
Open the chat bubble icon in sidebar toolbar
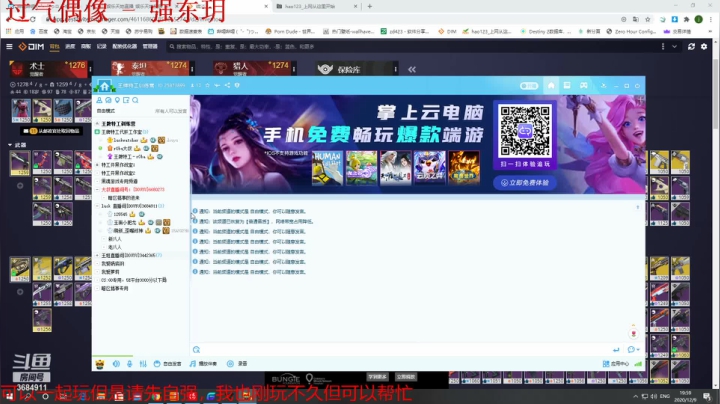pos(108,100)
